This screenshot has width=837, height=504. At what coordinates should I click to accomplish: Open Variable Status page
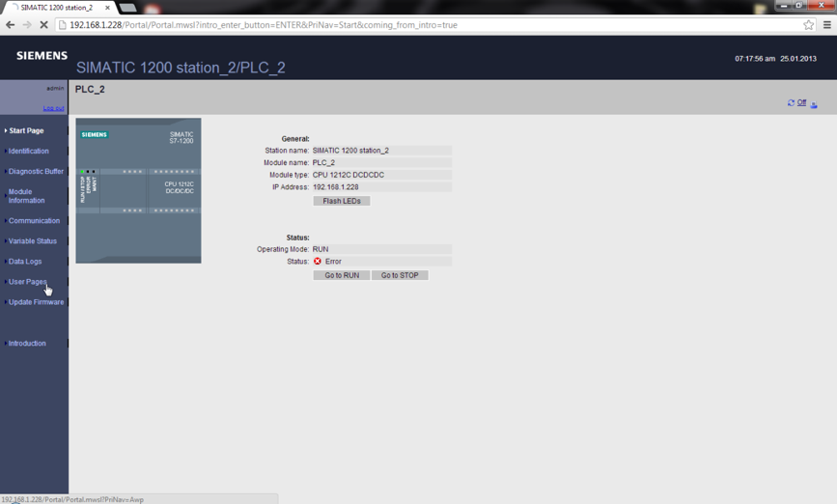pos(32,240)
